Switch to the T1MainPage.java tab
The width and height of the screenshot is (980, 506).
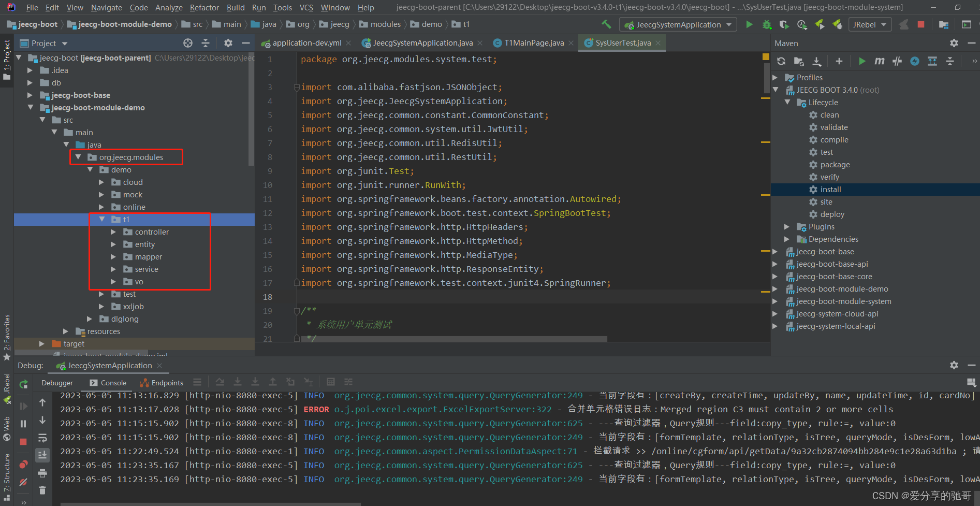tap(534, 43)
